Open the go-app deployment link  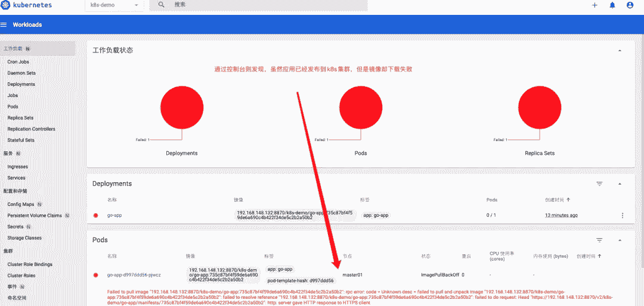click(x=114, y=216)
